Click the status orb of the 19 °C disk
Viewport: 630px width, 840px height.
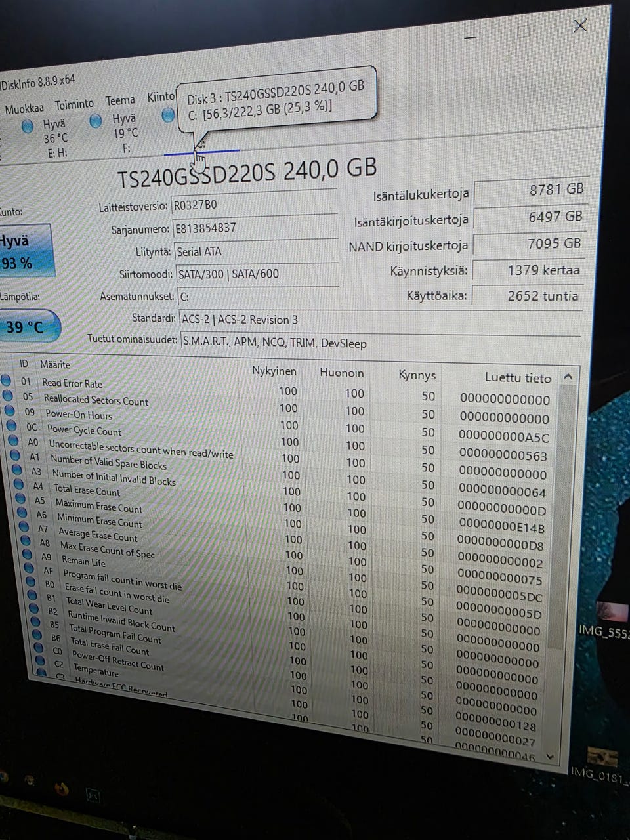coord(96,121)
